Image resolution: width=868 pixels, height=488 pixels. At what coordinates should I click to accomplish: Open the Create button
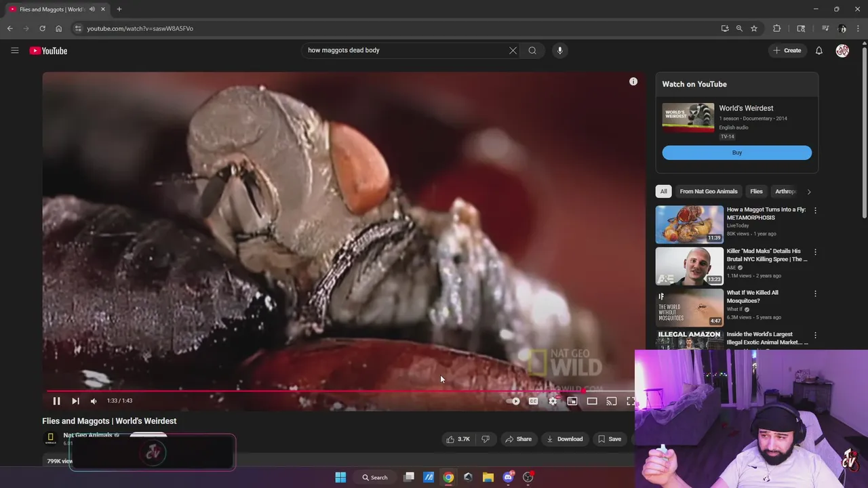pyautogui.click(x=787, y=50)
